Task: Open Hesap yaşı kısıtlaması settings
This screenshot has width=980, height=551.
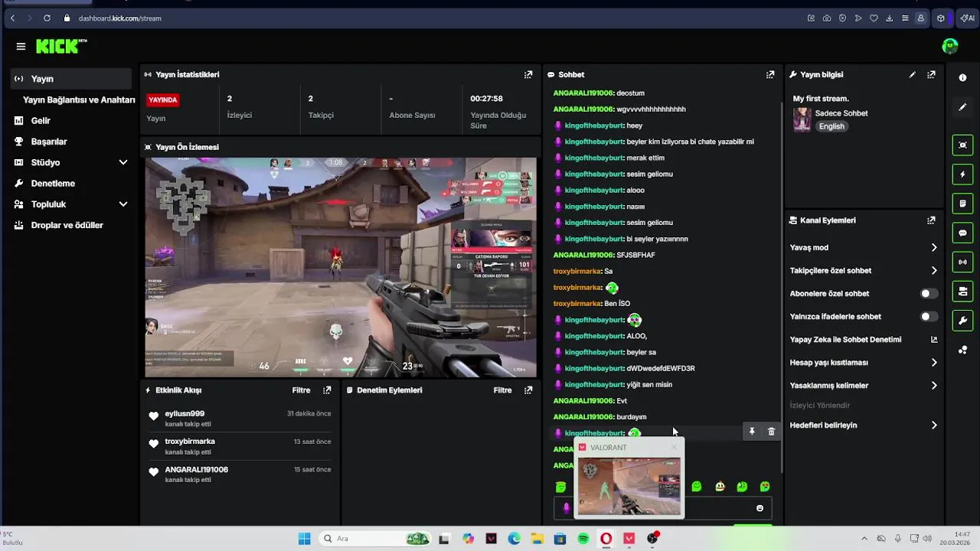Action: [863, 363]
